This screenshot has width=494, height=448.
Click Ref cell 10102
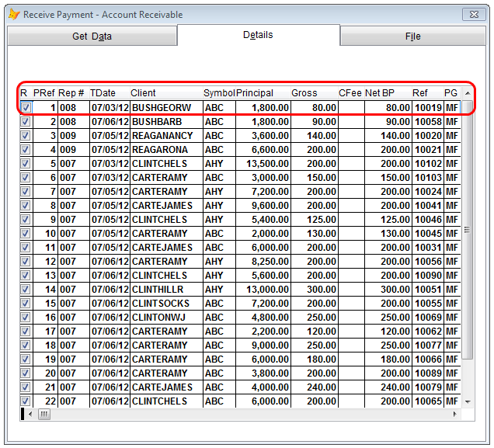pyautogui.click(x=428, y=163)
